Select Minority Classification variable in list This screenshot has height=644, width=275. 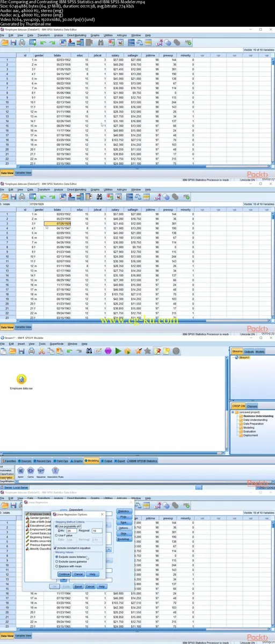(x=39, y=548)
